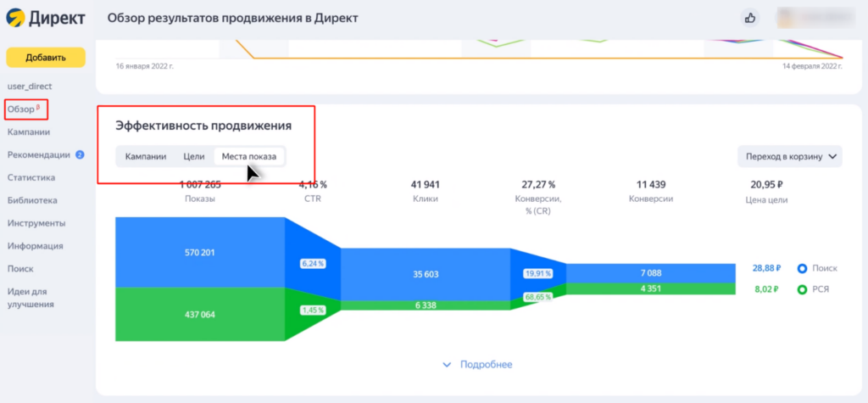Open Рекомендации section in sidebar
Screen dimensions: 868x403
(39, 154)
